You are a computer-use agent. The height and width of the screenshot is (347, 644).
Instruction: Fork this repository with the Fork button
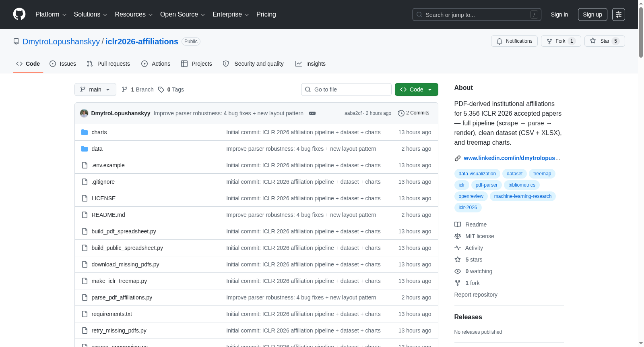(561, 41)
